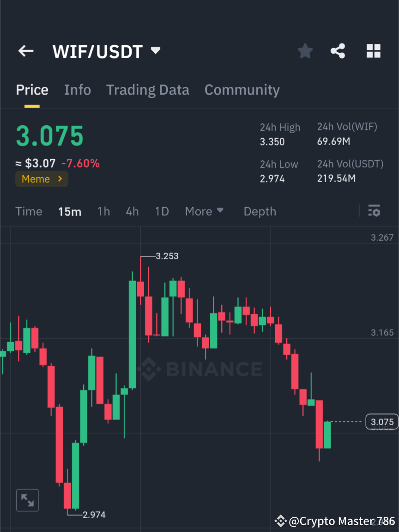Tap the 3.253 high marker on chart
The image size is (399, 532).
(166, 256)
